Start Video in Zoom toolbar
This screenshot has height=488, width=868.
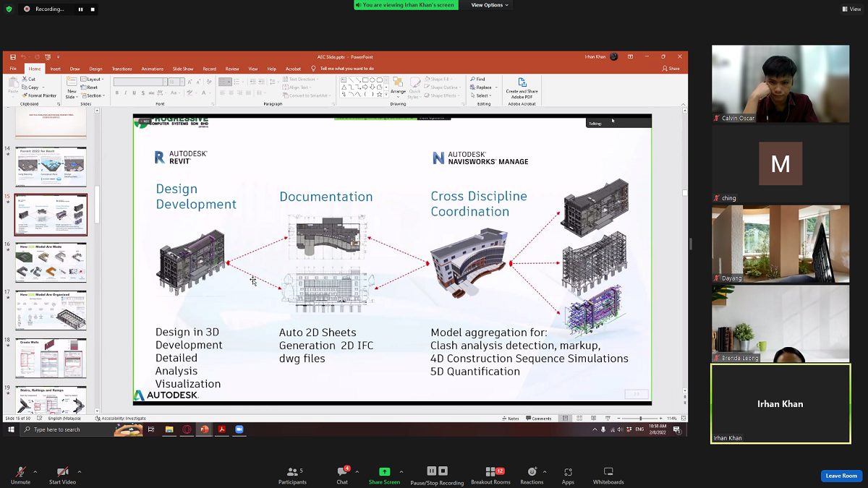pyautogui.click(x=62, y=475)
